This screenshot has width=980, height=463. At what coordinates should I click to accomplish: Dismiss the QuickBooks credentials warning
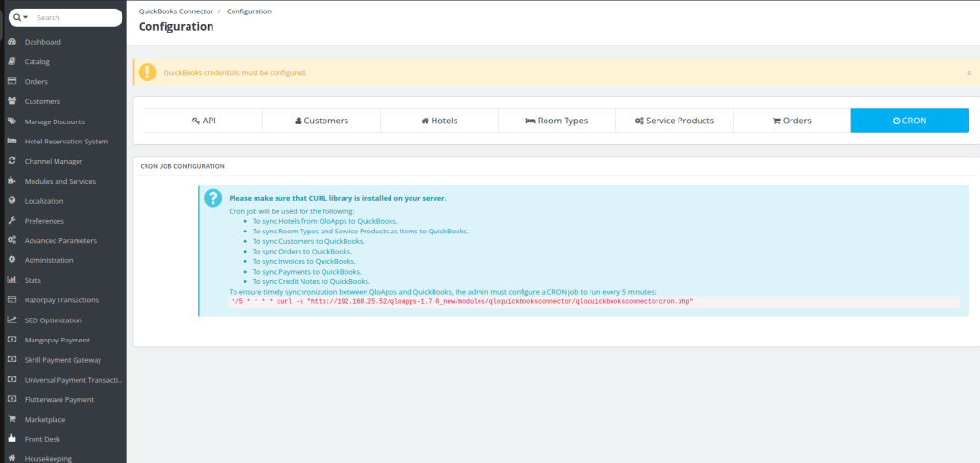pos(969,73)
